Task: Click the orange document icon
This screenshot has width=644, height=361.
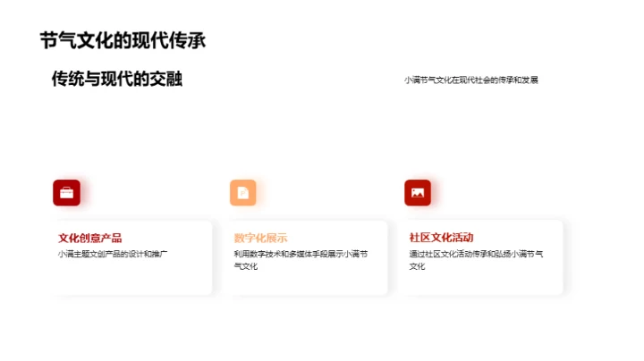Action: coord(242,192)
